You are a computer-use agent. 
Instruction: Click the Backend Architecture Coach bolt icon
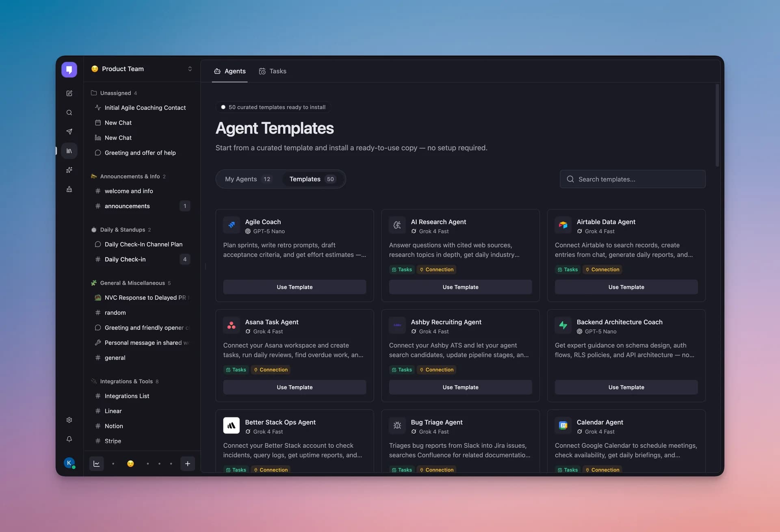[x=563, y=325]
